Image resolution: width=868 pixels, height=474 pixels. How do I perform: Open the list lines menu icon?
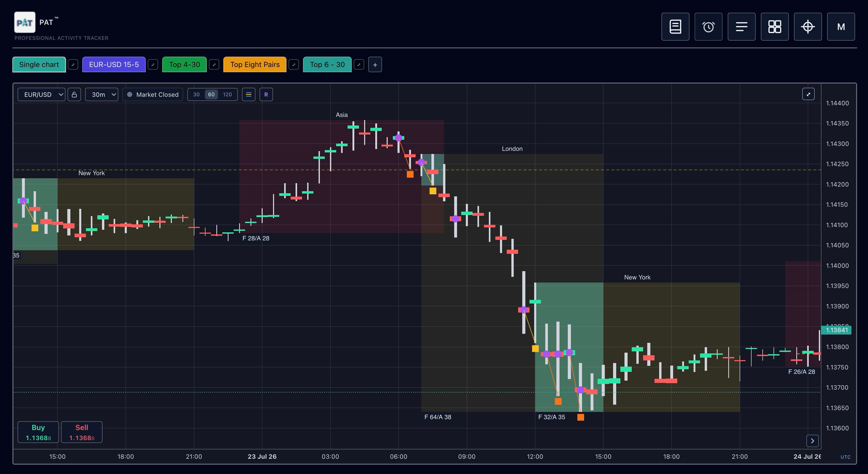(x=741, y=27)
